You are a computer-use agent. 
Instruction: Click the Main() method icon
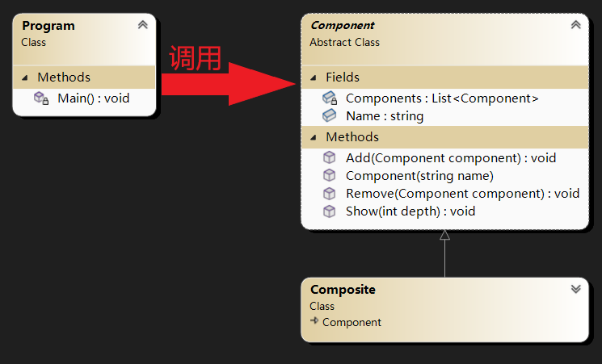point(40,98)
